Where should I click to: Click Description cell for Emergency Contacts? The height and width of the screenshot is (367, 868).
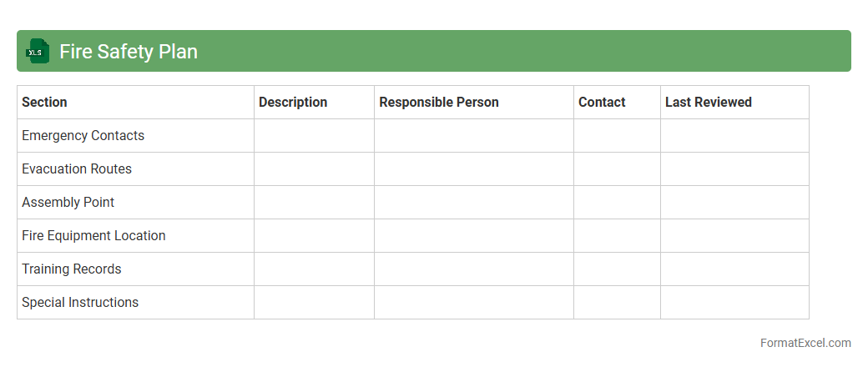(x=314, y=136)
